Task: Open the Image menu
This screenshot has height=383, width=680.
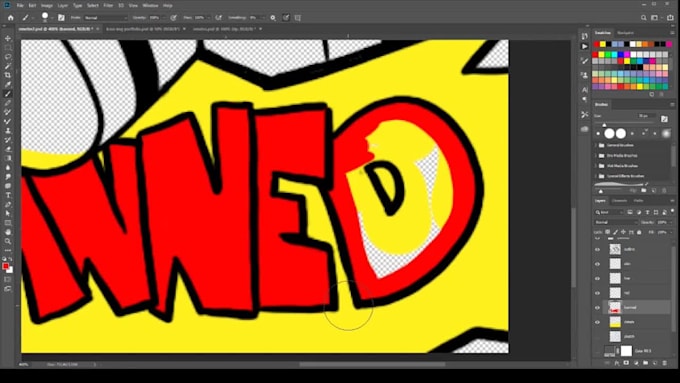Action: click(46, 6)
